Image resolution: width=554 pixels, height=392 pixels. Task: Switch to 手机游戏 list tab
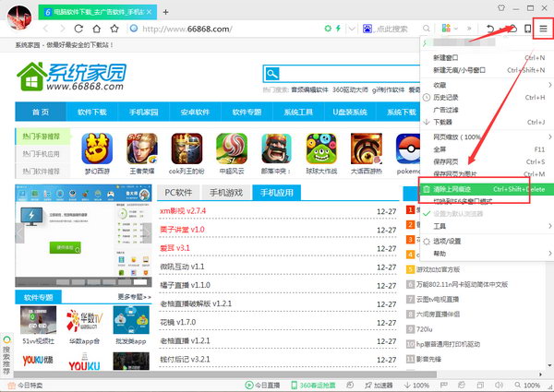coord(226,192)
